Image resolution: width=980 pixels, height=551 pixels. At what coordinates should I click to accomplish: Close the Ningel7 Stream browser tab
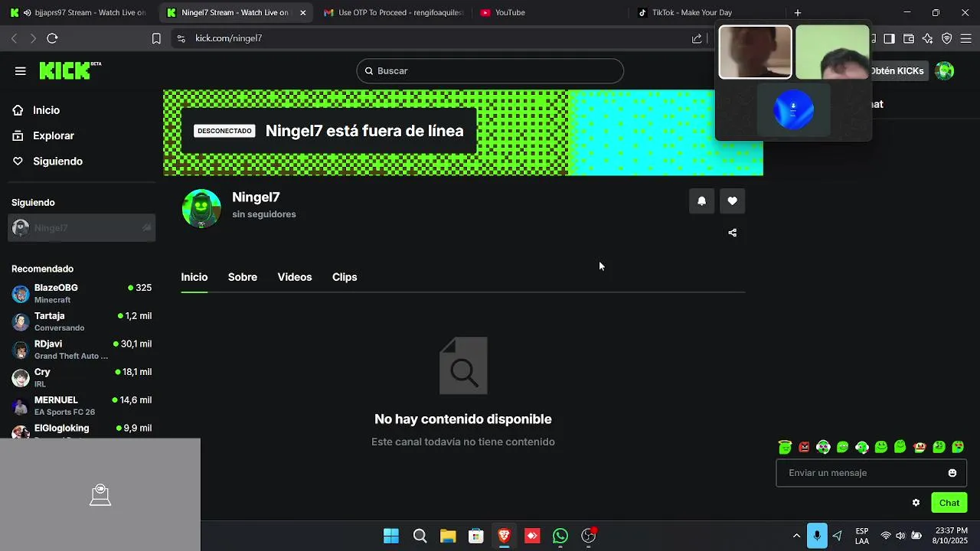tap(303, 13)
